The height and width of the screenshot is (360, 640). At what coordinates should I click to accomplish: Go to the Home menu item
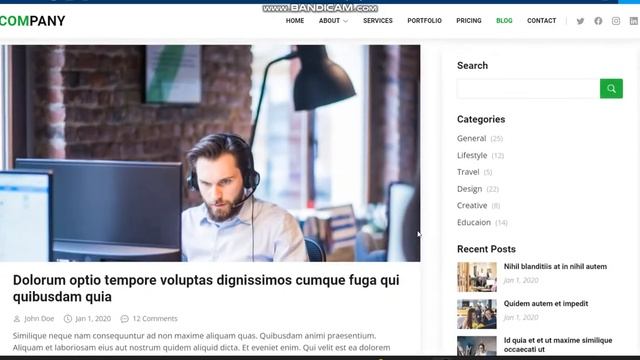click(x=295, y=21)
